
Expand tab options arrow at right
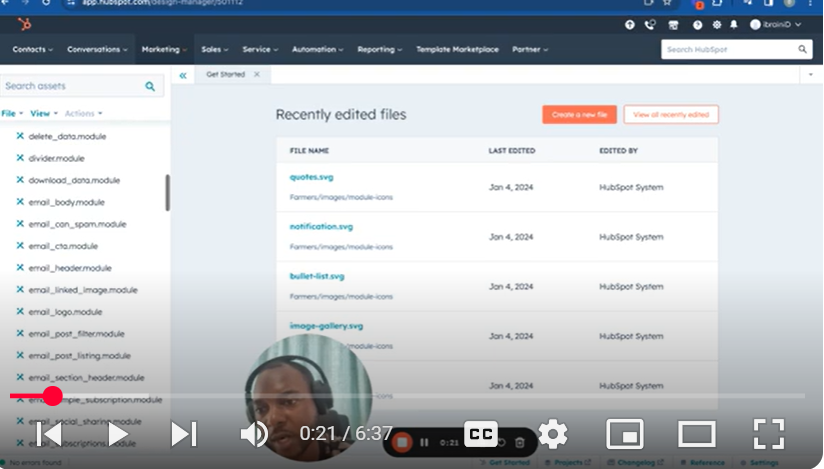coord(810,75)
